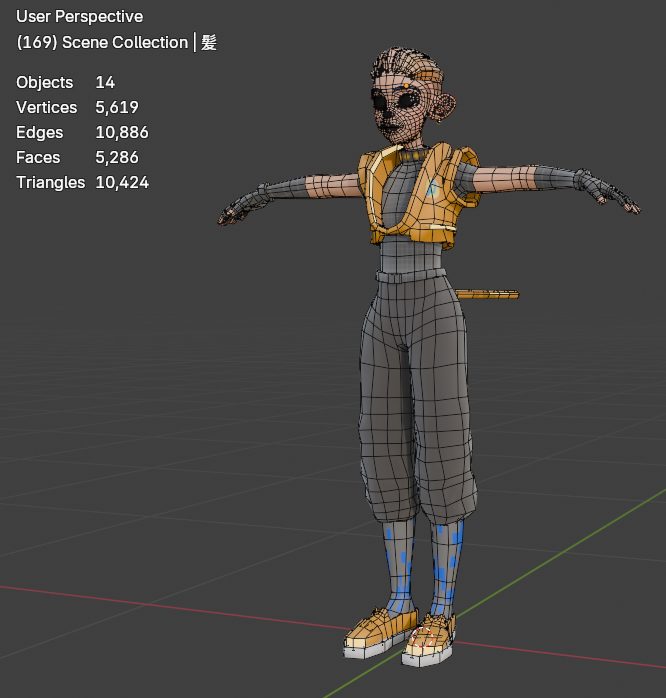This screenshot has width=666, height=698.
Task: Click the Faces 5,286 statistic
Action: (77, 157)
